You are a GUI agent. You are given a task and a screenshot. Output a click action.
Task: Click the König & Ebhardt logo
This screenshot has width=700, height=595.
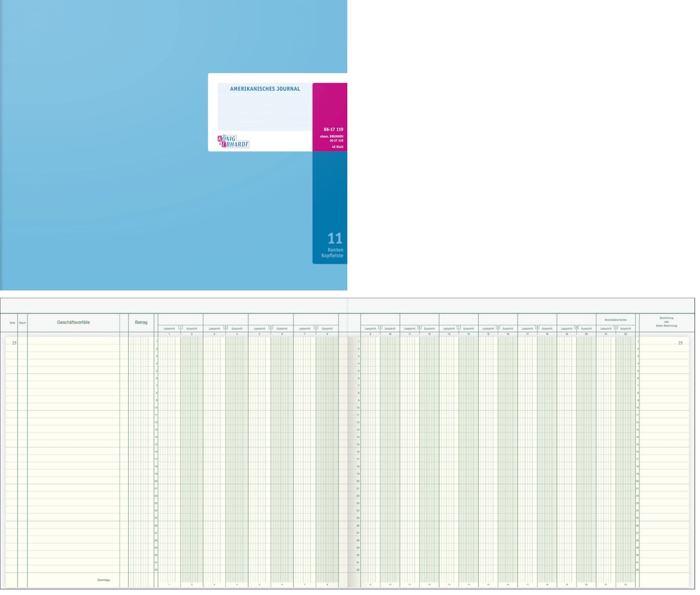[233, 142]
